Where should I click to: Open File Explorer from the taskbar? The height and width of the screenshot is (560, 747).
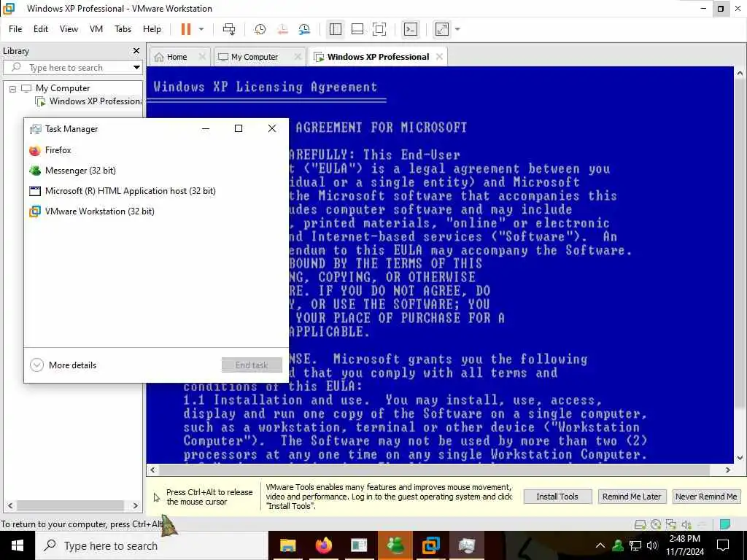(x=287, y=545)
